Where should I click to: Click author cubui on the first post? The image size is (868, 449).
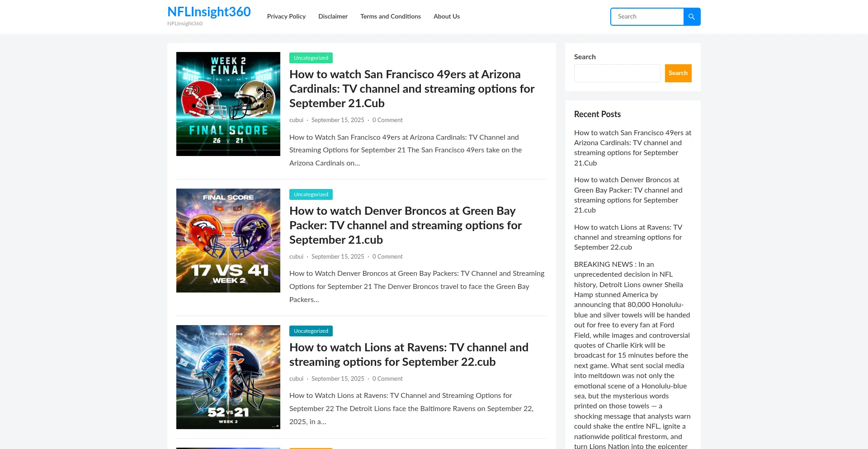[296, 120]
